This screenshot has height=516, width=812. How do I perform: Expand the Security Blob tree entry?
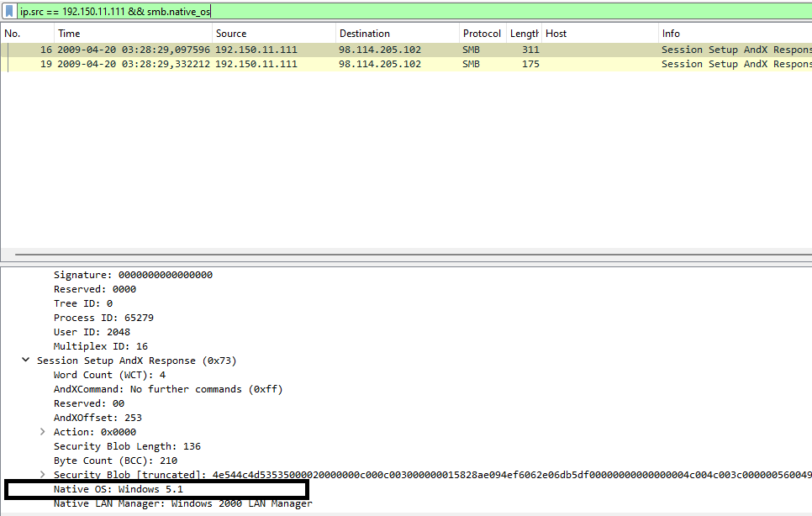coord(43,475)
